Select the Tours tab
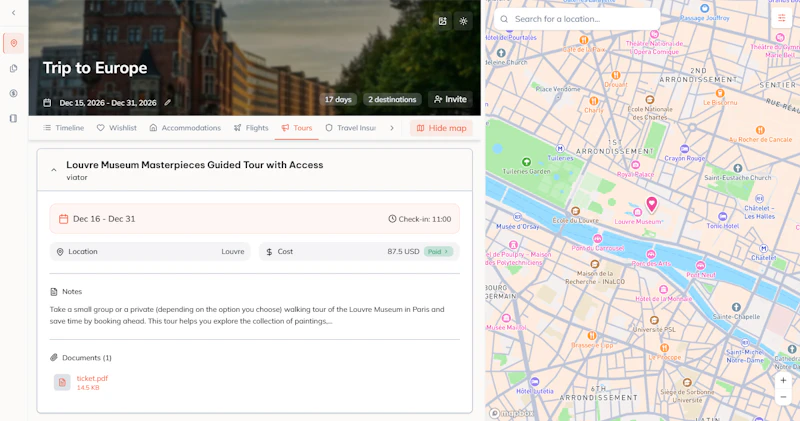Viewport: 800px width, 421px height. click(296, 128)
